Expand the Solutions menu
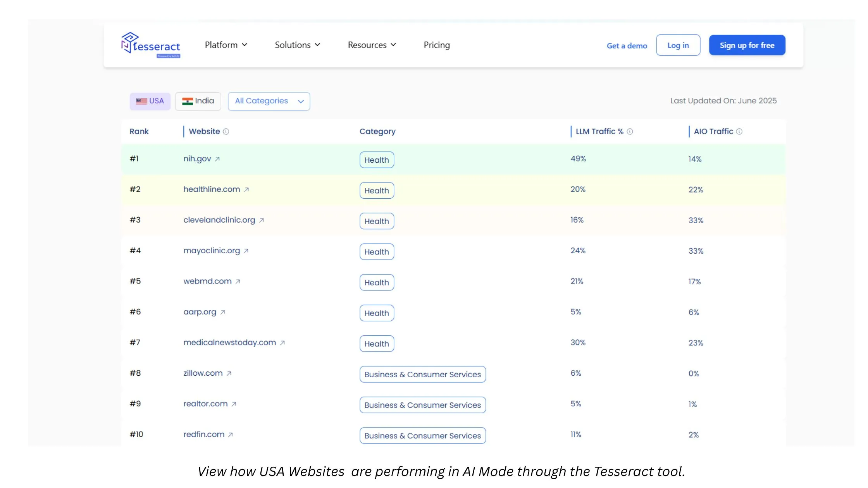The height and width of the screenshot is (488, 868). [x=298, y=45]
